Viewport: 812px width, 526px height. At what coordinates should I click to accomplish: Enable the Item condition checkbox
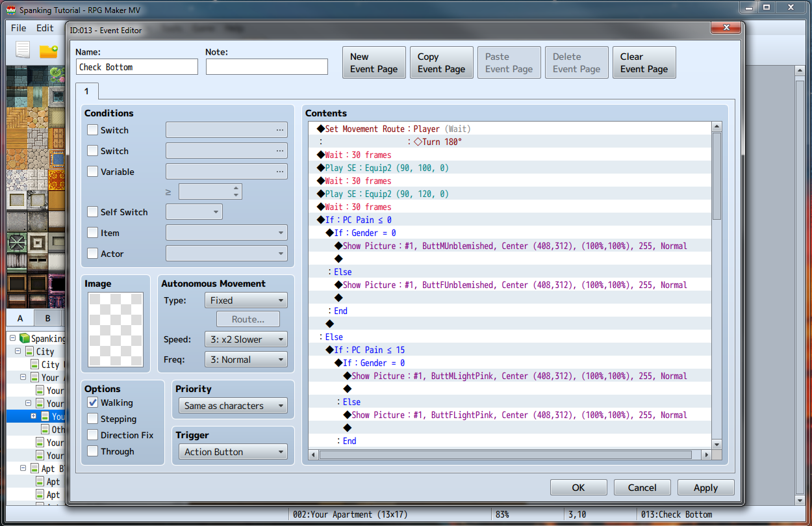click(x=93, y=233)
